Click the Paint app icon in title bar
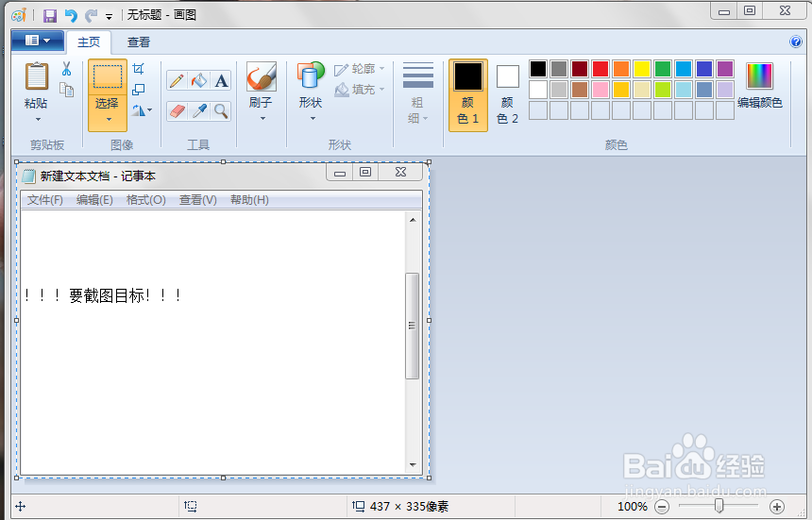Viewport: 812px width, 520px height. pos(19,15)
